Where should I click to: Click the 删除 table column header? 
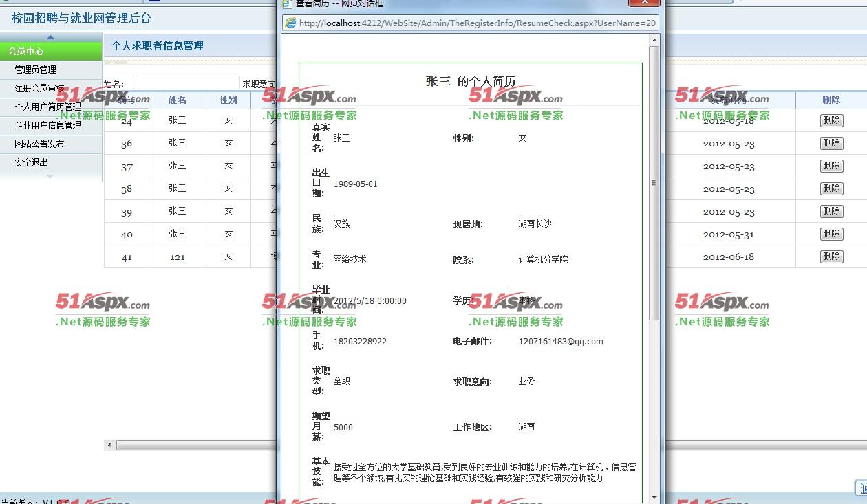coord(831,100)
